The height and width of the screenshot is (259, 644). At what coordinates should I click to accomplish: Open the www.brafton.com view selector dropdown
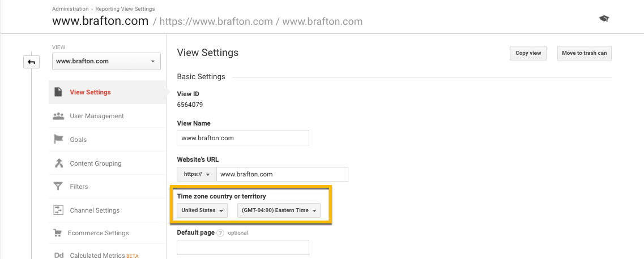click(106, 61)
